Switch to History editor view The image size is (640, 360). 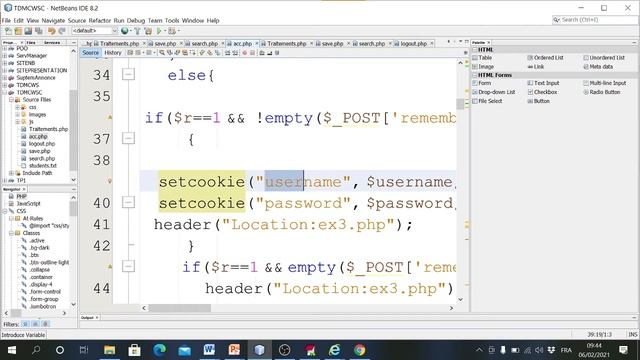(113, 53)
